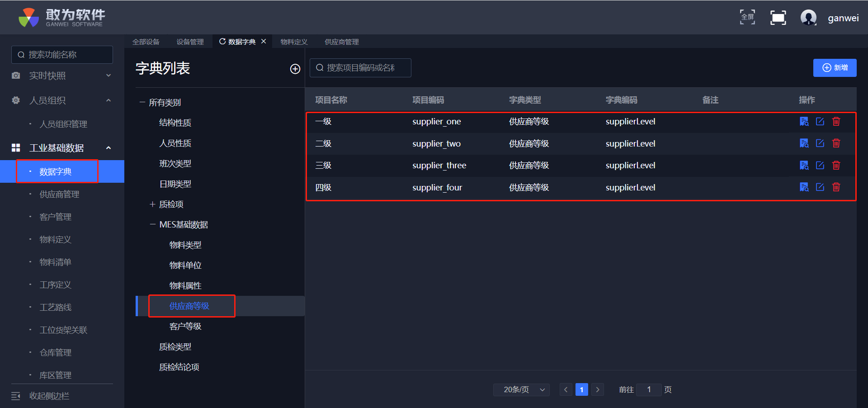Image resolution: width=868 pixels, height=408 pixels.
Task: Click the 工业基础数据 grid icon
Action: (x=16, y=148)
